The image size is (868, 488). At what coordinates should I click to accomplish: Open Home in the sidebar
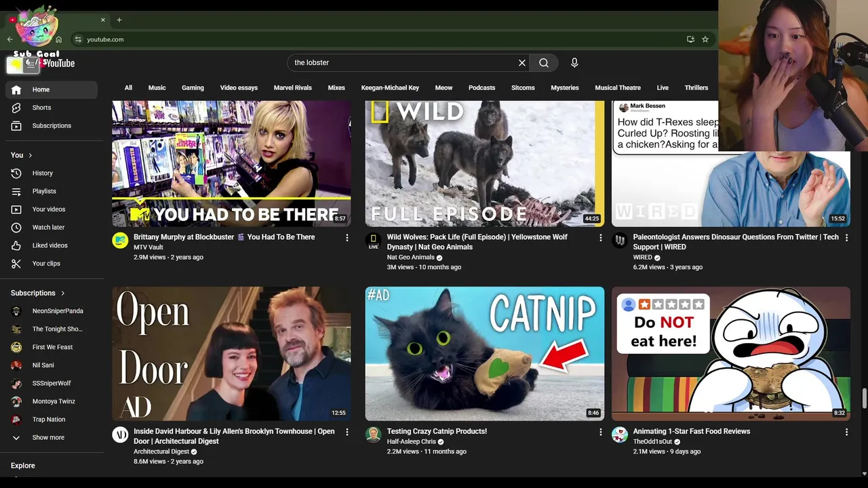(52, 89)
